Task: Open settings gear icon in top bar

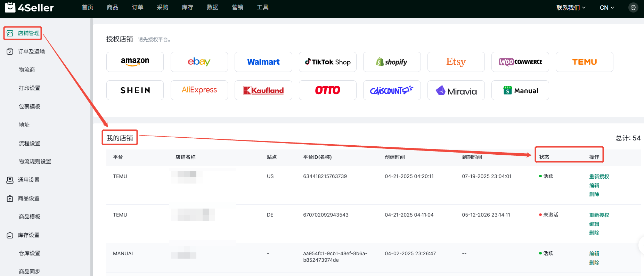Action: (x=633, y=7)
